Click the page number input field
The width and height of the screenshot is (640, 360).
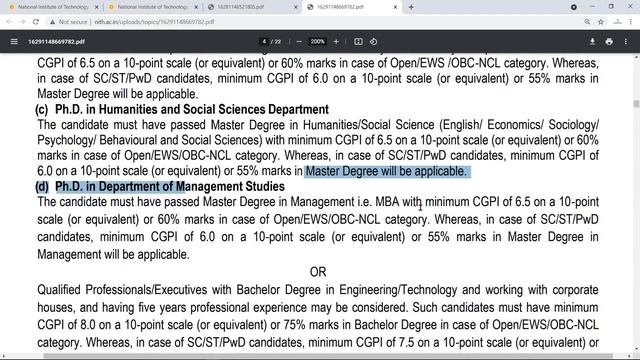264,42
